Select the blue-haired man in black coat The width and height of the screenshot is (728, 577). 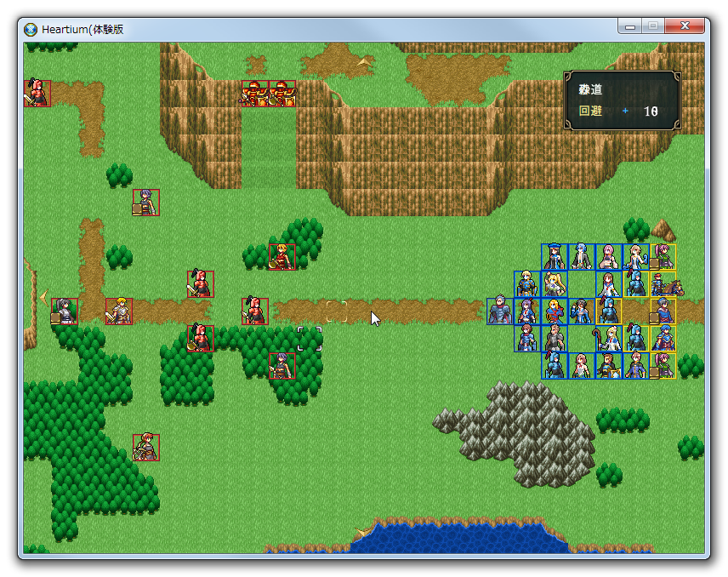(x=582, y=257)
